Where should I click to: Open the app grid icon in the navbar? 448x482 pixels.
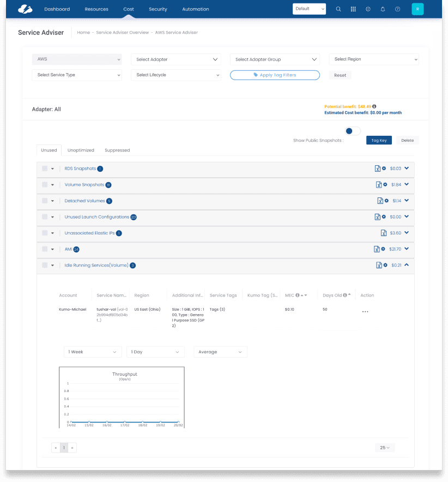pos(353,9)
